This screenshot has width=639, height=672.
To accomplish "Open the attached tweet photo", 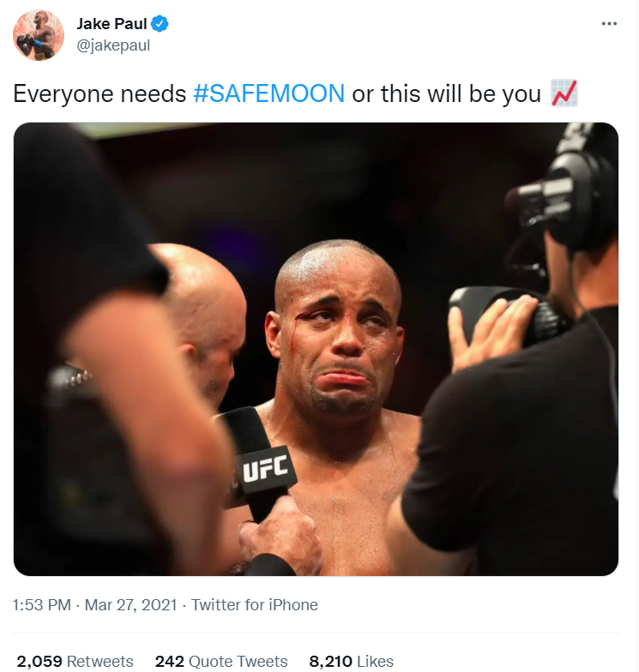I will tap(316, 349).
